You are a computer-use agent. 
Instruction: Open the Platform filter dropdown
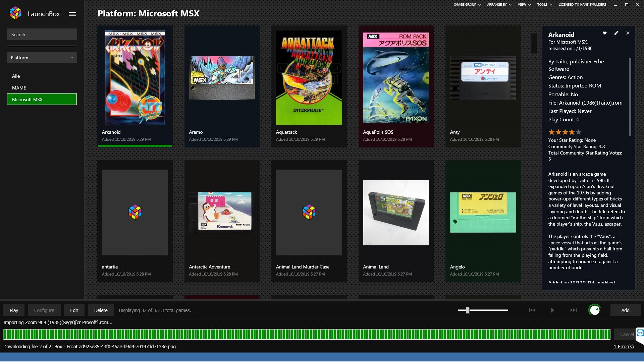pos(42,58)
